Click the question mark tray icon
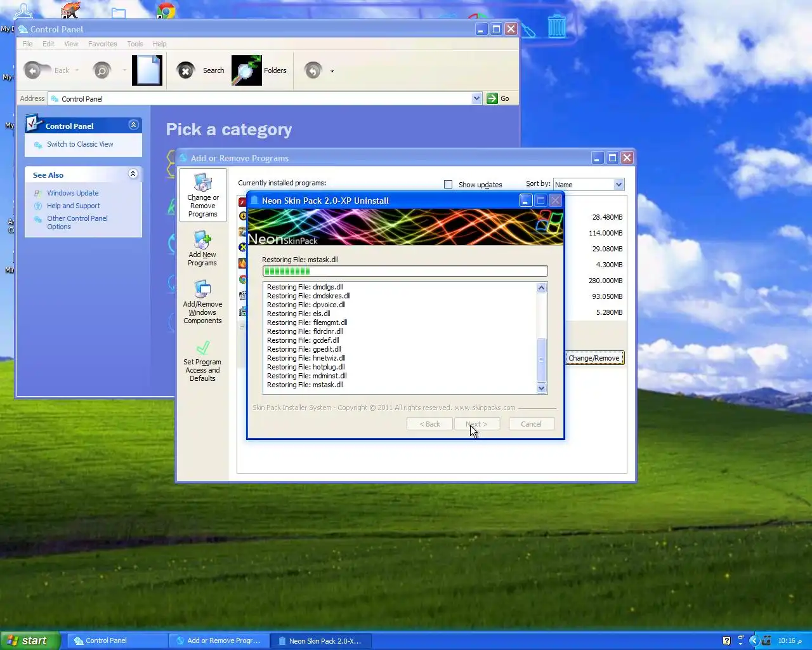 pos(727,640)
